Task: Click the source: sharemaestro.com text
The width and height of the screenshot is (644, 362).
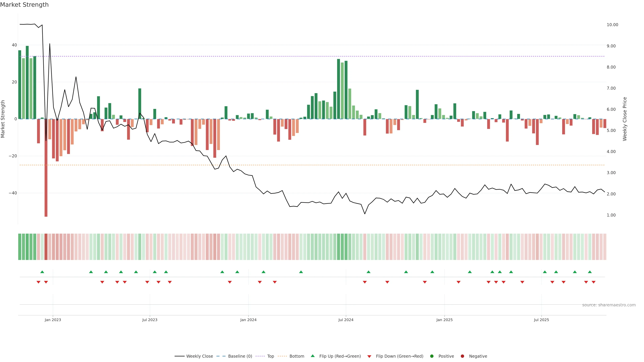Action: point(609,305)
